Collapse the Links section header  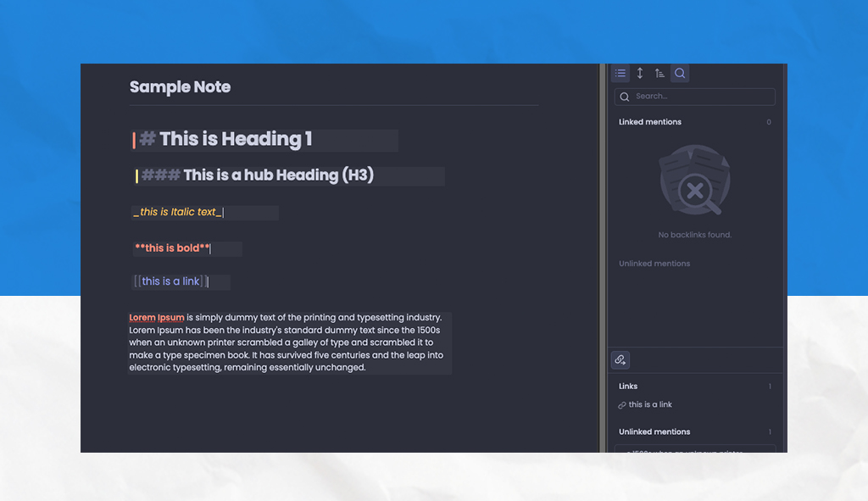pyautogui.click(x=628, y=387)
